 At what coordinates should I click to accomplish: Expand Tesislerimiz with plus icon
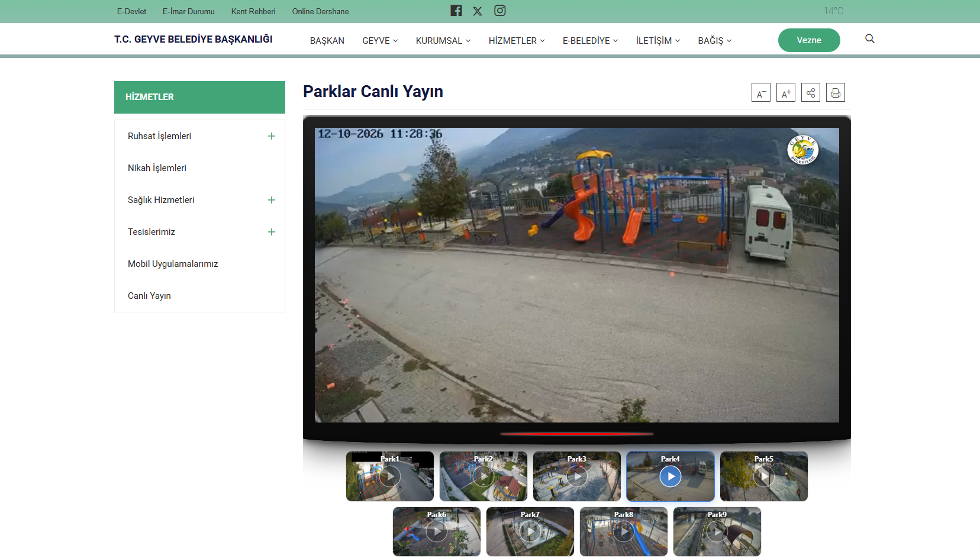coord(272,232)
